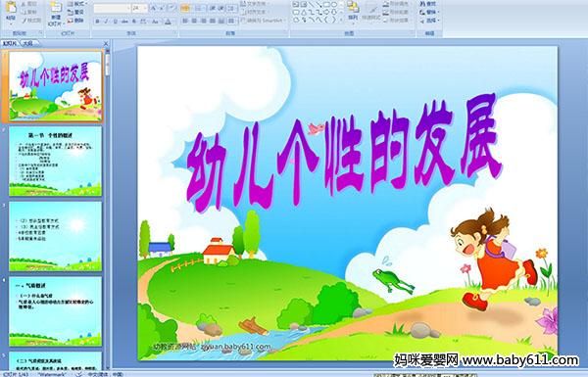Click the Find icon in the Editing group
The height and width of the screenshot is (377, 588).
[428, 4]
